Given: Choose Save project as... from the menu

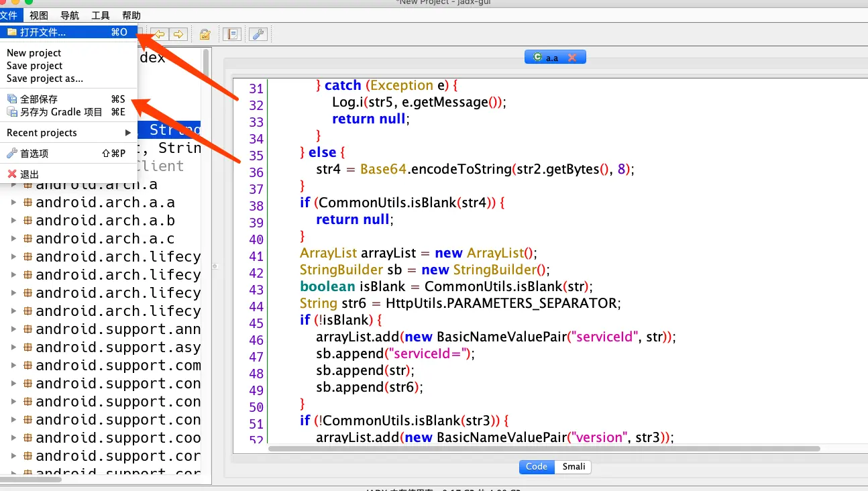Looking at the screenshot, I should pyautogui.click(x=68, y=78).
